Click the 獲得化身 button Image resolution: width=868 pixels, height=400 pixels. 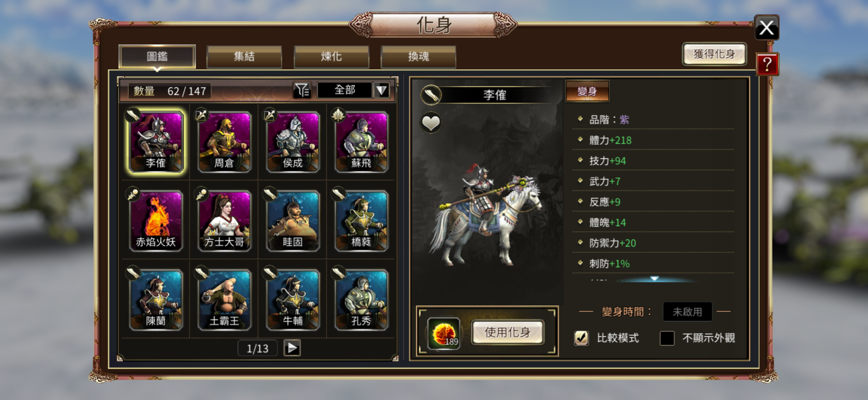tap(714, 54)
